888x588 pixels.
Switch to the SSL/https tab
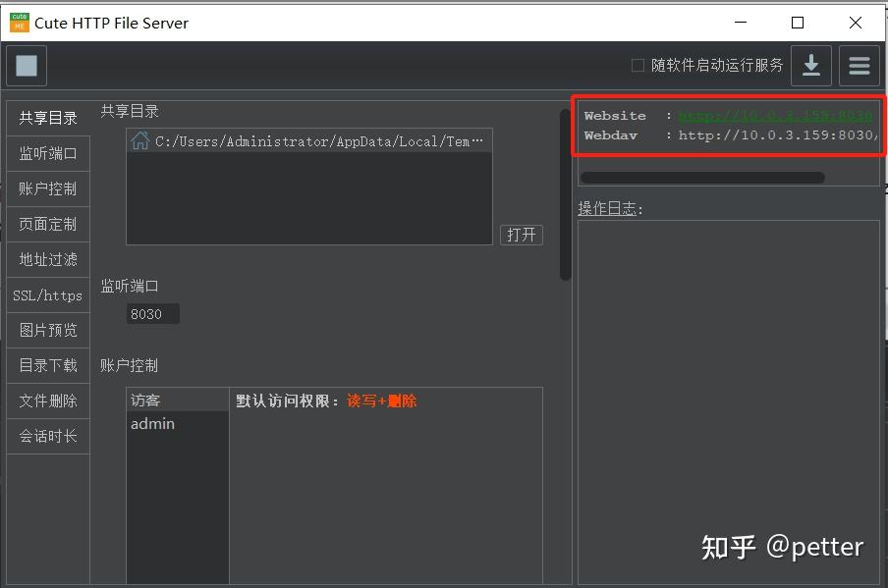[x=47, y=294]
